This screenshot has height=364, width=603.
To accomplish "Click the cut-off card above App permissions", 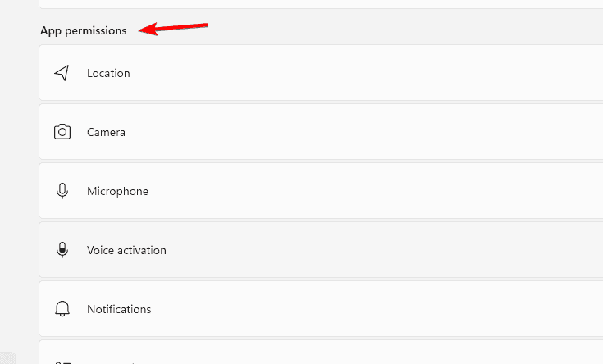I will click(328, 4).
